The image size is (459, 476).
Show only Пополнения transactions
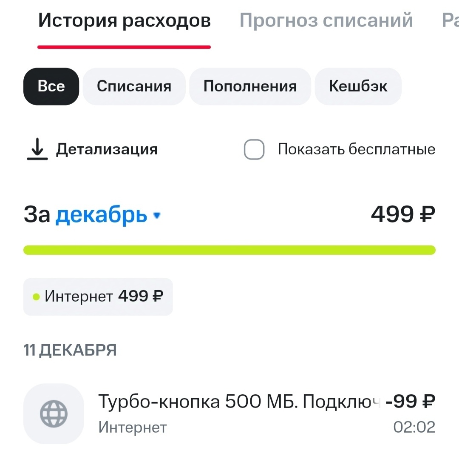coord(250,86)
